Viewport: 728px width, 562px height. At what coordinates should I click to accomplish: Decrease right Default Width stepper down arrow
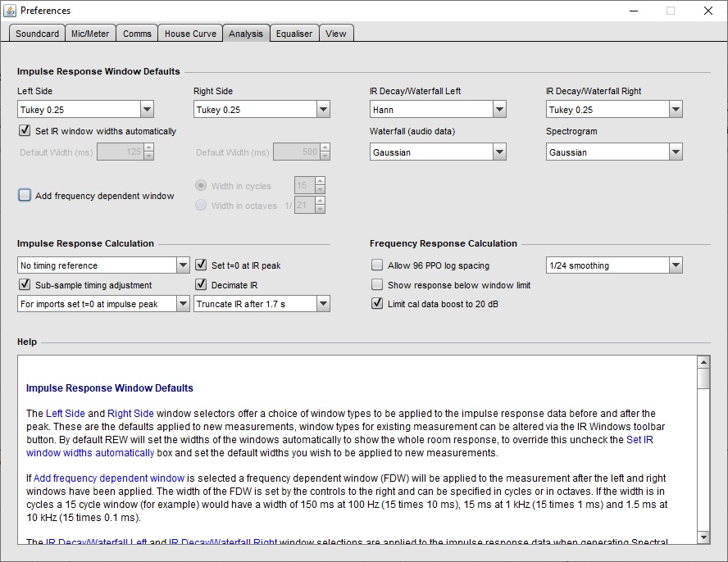coord(325,156)
